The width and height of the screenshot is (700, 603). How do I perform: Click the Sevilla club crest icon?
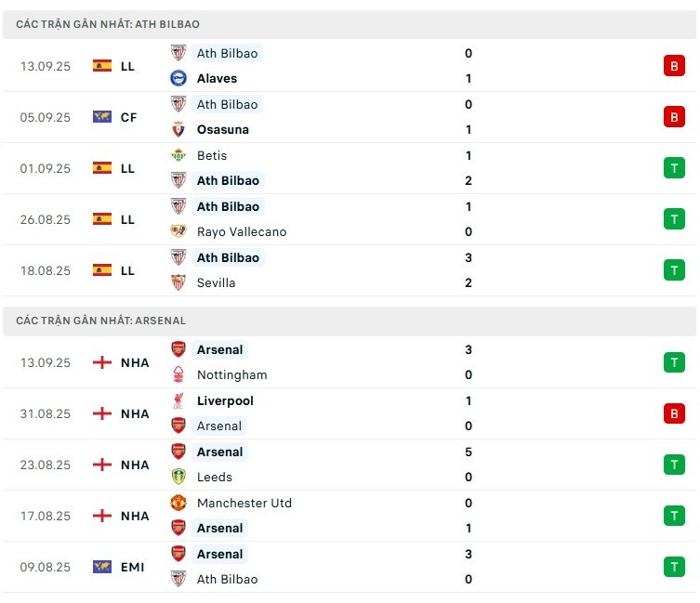pos(178,283)
